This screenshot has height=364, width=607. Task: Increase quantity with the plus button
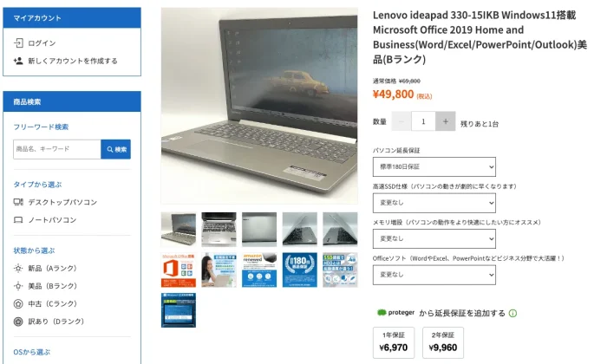tap(446, 121)
